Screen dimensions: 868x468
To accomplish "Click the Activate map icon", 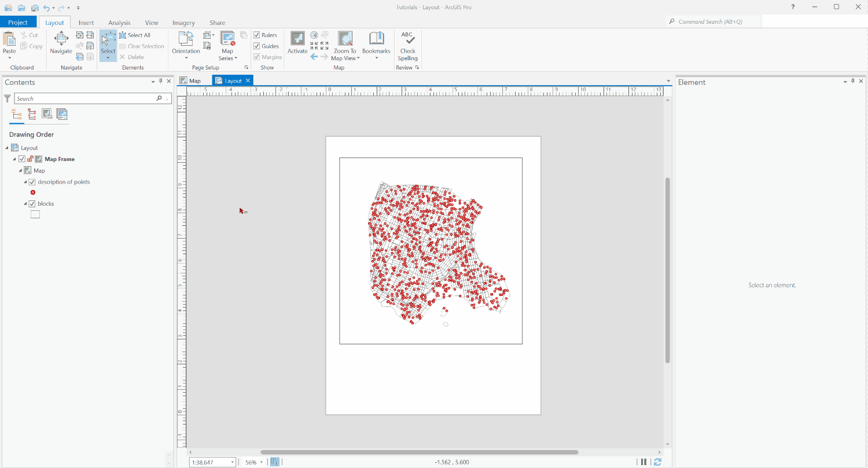I will point(297,39).
